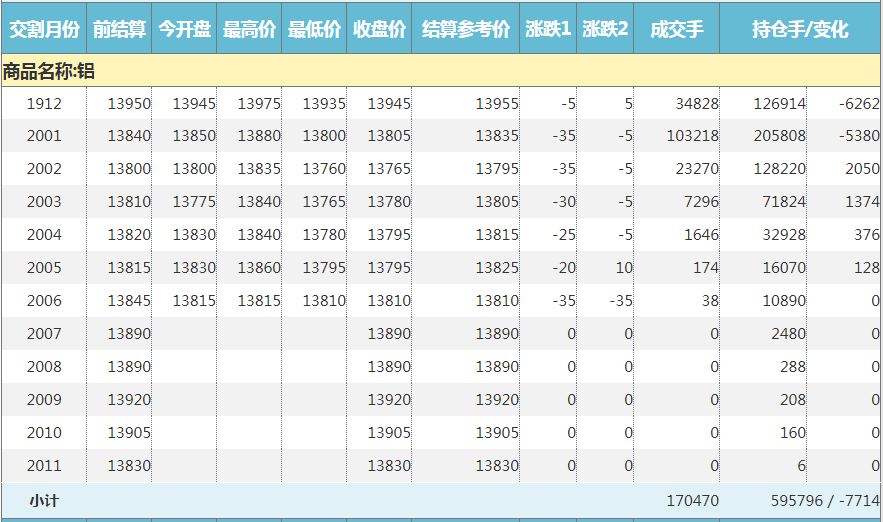Click the 结算参考价 column header

click(465, 29)
